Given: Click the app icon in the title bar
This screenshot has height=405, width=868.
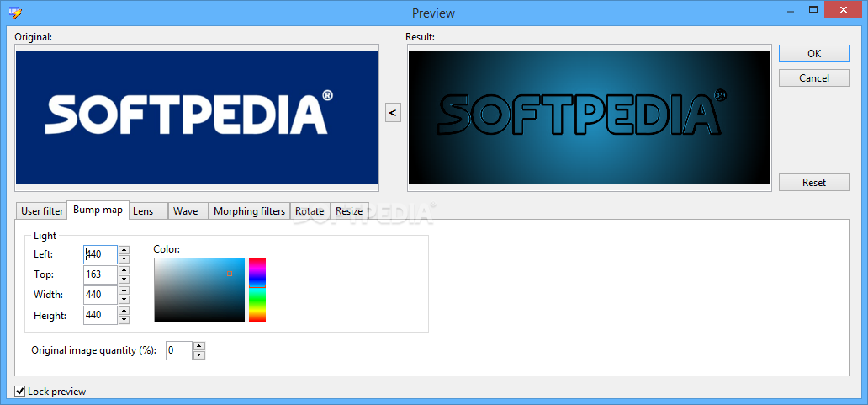Looking at the screenshot, I should tap(15, 12).
